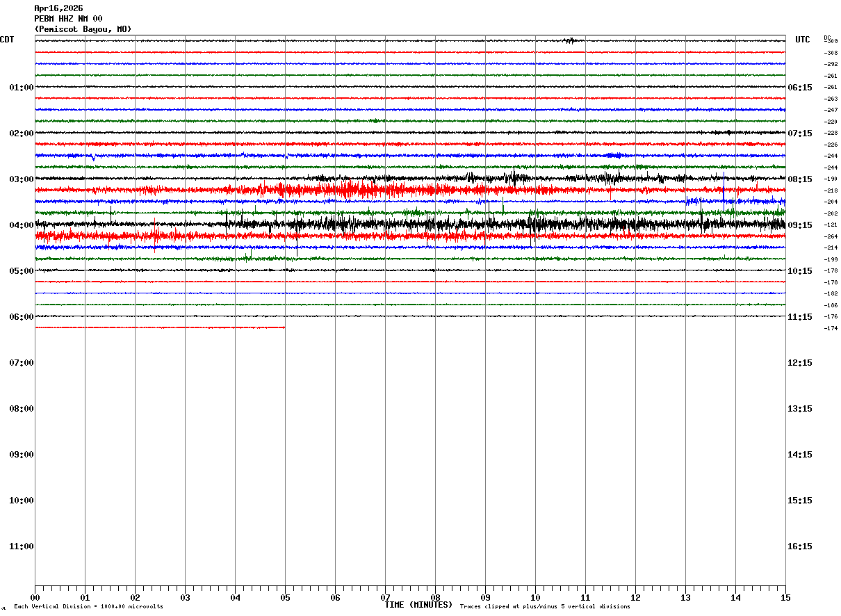Click the 13 minute tick label

[x=685, y=598]
